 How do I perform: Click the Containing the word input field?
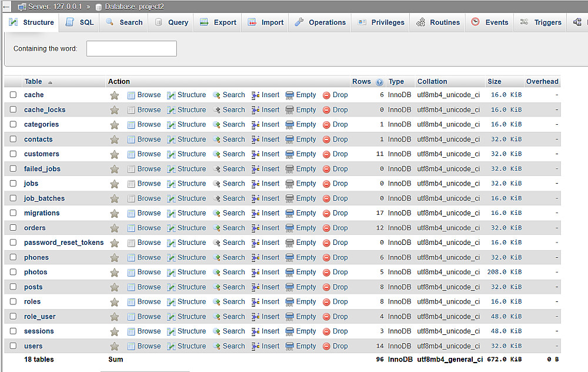point(132,48)
